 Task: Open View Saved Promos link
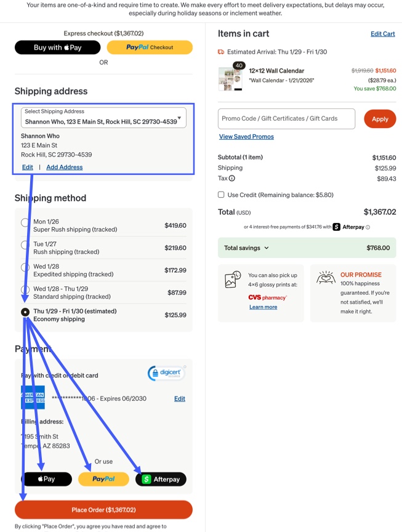coord(246,137)
